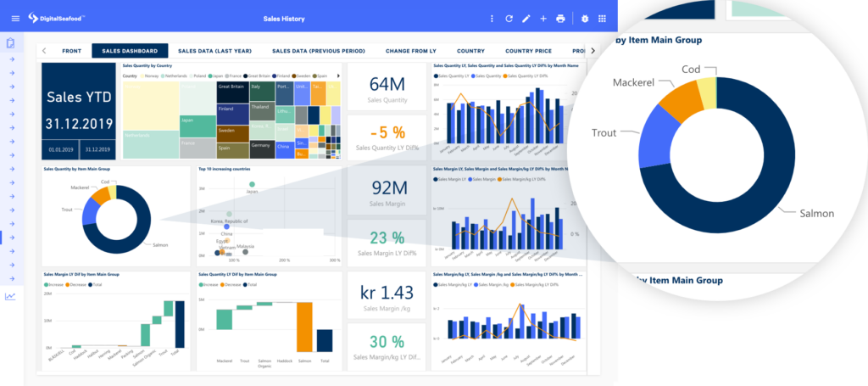Select the China tile in the treemap
Image resolution: width=868 pixels, height=386 pixels.
[284, 149]
